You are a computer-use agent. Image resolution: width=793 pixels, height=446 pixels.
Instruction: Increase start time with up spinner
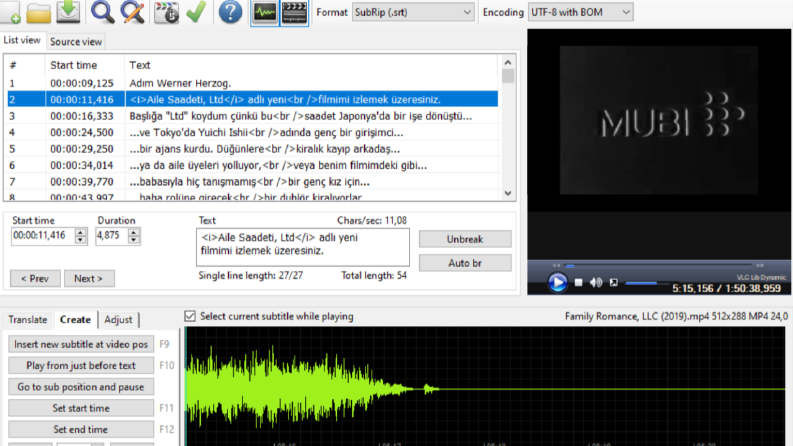point(80,232)
